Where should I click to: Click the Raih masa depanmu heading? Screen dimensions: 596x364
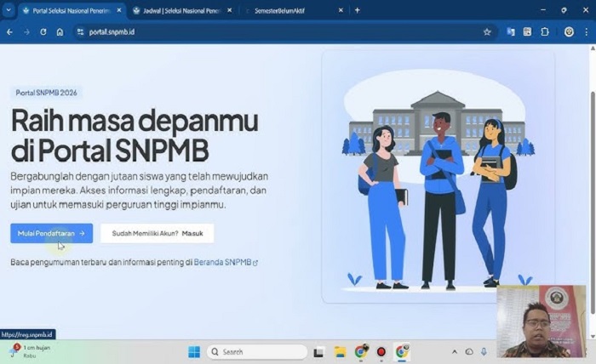pos(135,135)
